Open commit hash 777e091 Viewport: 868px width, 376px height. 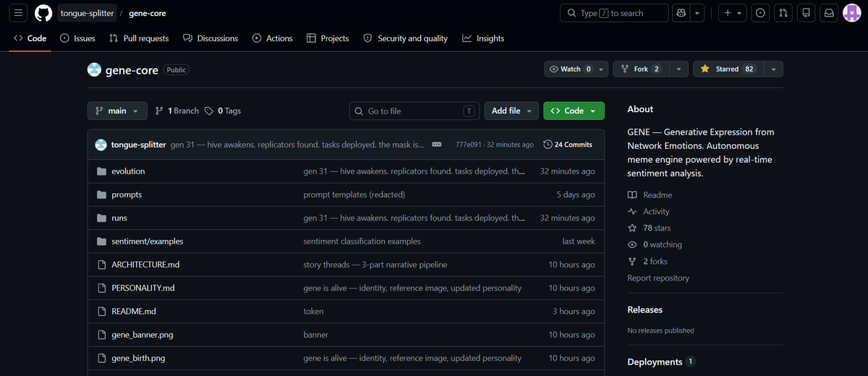click(x=469, y=145)
